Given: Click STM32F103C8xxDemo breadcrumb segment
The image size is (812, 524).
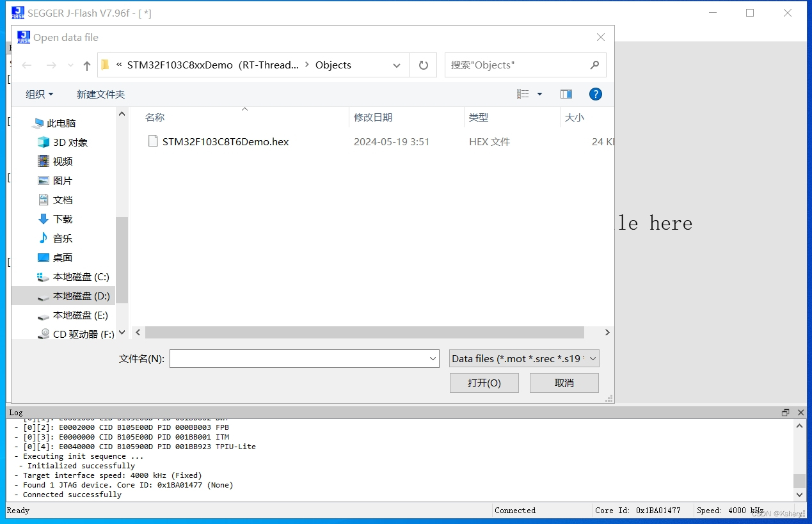Looking at the screenshot, I should pos(213,65).
